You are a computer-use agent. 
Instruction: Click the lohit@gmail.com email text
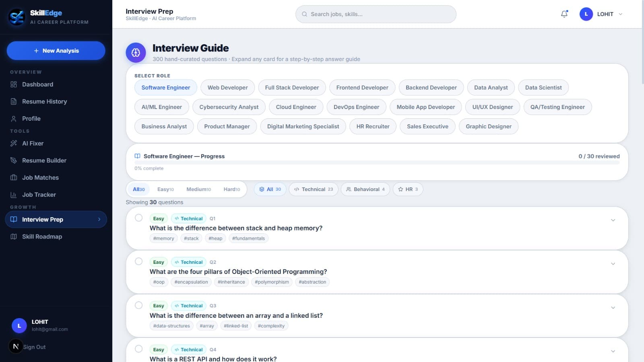pos(50,329)
